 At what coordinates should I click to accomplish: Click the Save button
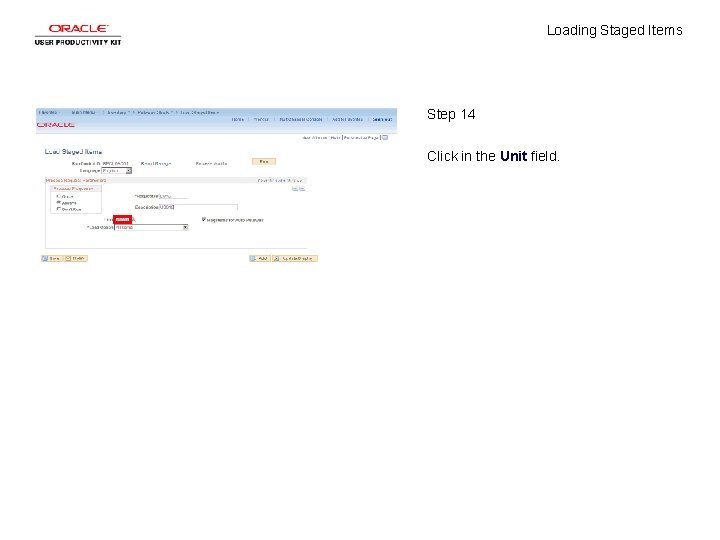pyautogui.click(x=51, y=259)
